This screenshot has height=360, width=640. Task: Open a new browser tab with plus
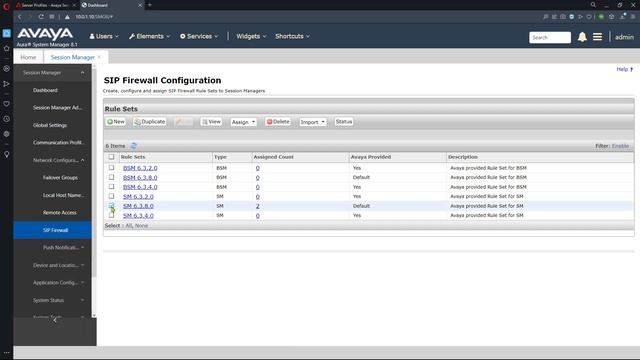[150, 5]
